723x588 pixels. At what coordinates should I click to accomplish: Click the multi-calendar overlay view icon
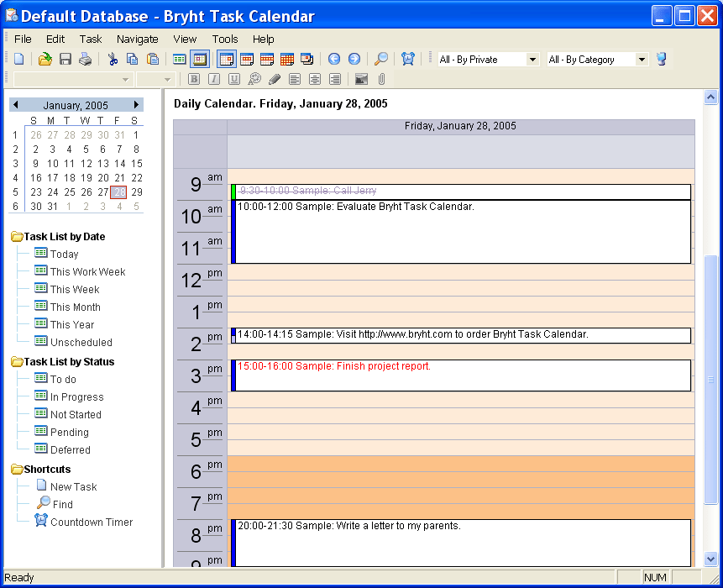click(307, 59)
